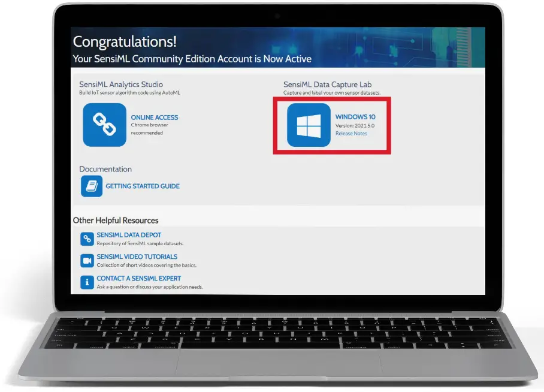Screen dimensions: 544x392
Task: Click the WINDOWS 10 download link
Action: pos(356,117)
